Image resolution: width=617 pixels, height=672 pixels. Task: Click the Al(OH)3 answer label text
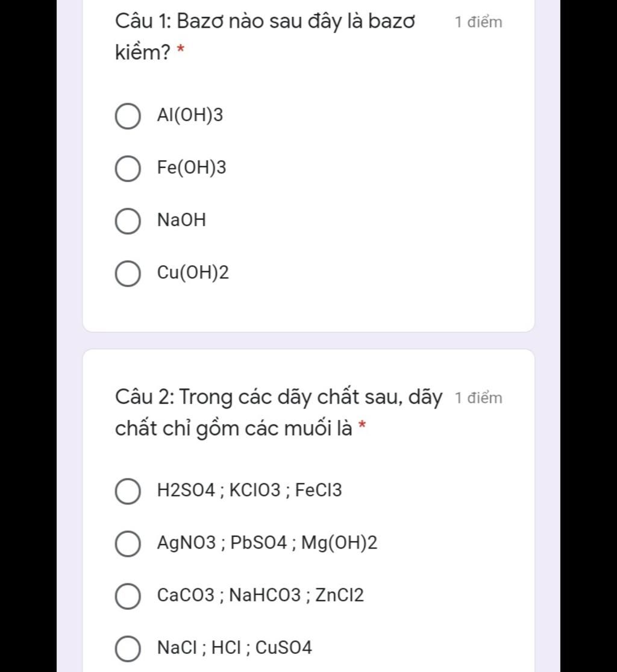[x=190, y=115]
